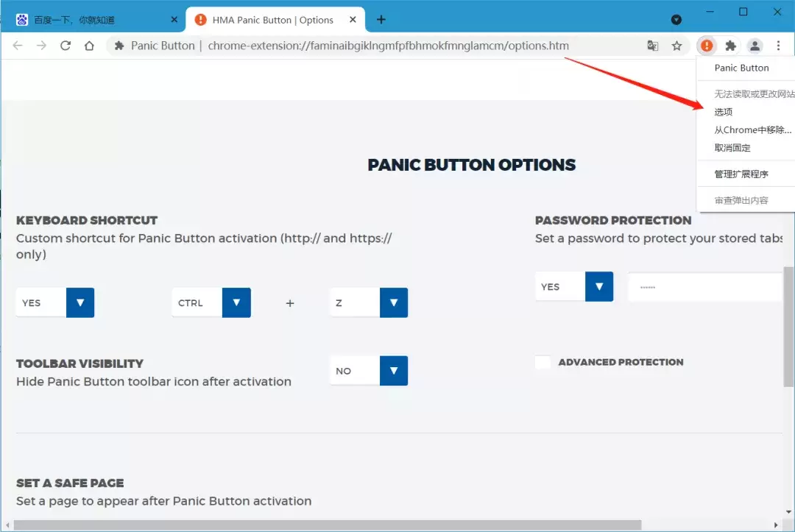Image resolution: width=795 pixels, height=532 pixels.
Task: Go to the home page icon
Action: (89, 46)
